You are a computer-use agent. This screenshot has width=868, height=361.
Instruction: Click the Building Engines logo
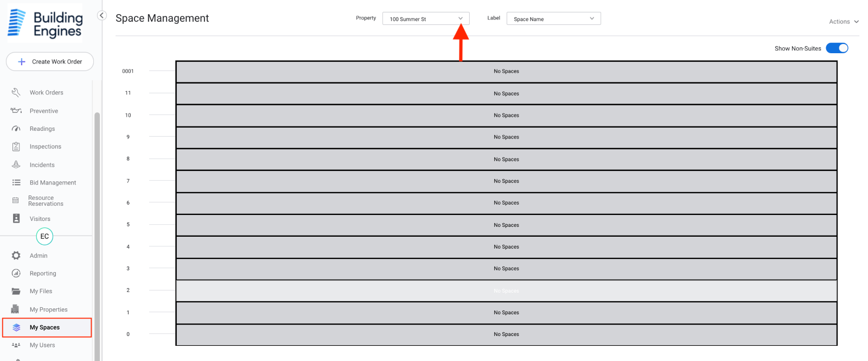46,23
